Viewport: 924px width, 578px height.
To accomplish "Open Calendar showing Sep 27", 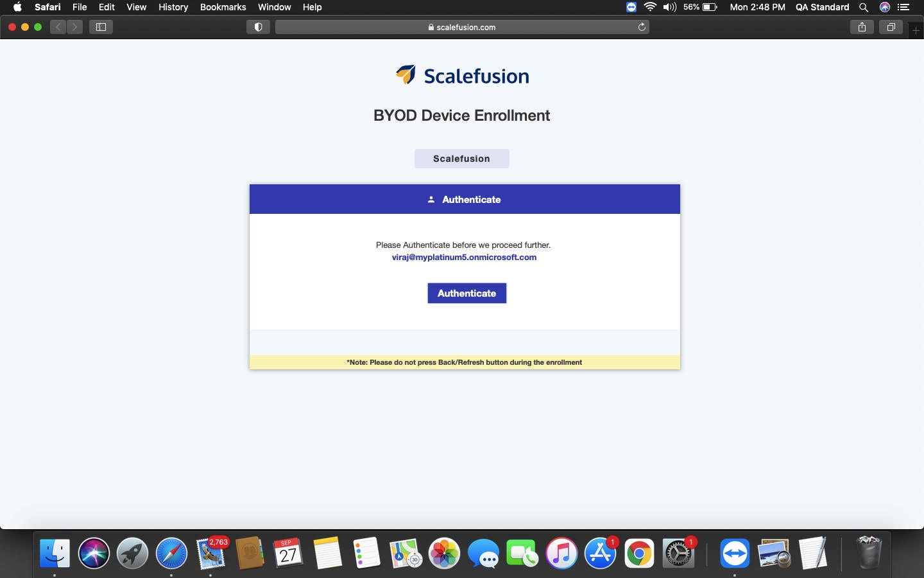I will coord(288,553).
